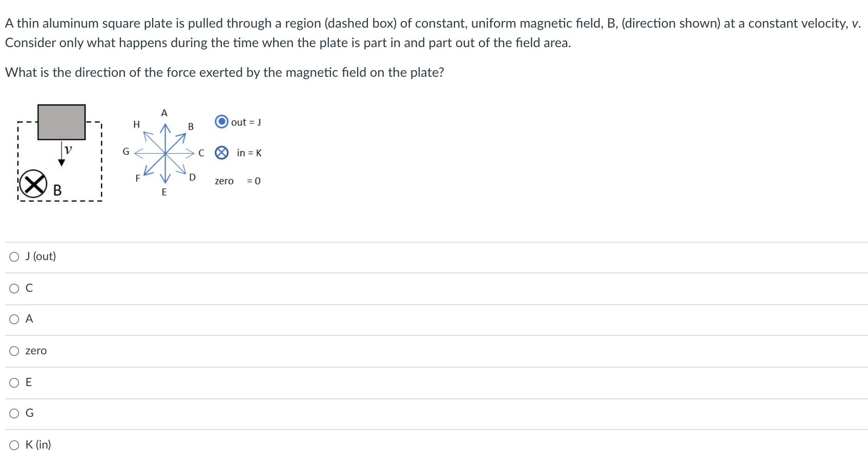This screenshot has height=468, width=868.
Task: Select the "J (out)" answer radio button
Action: point(14,257)
